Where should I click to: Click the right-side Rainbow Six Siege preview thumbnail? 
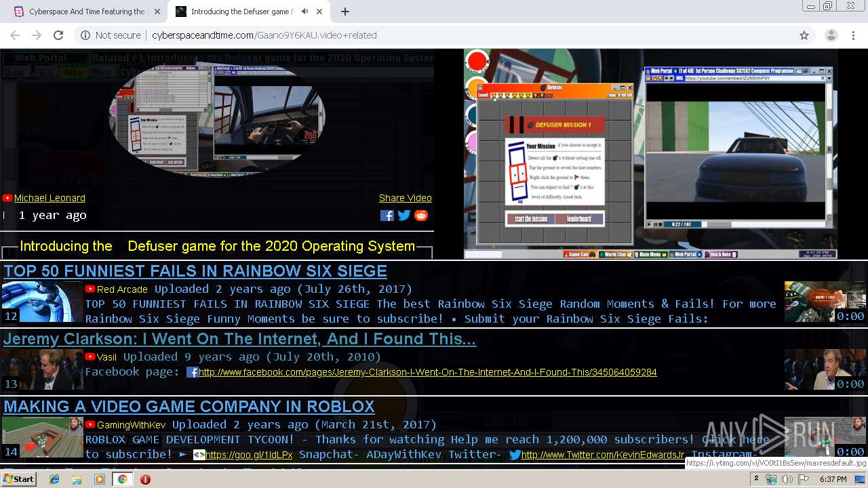coord(825,302)
